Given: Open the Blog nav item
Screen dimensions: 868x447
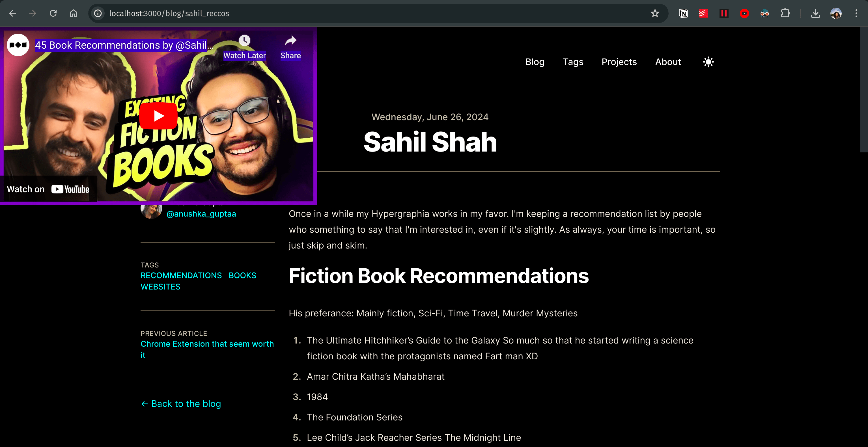Looking at the screenshot, I should tap(535, 62).
